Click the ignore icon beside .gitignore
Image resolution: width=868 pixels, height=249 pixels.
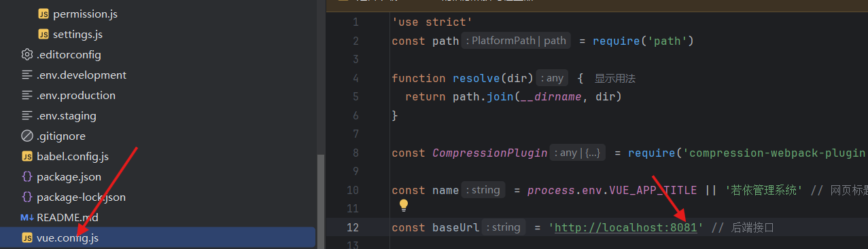27,136
